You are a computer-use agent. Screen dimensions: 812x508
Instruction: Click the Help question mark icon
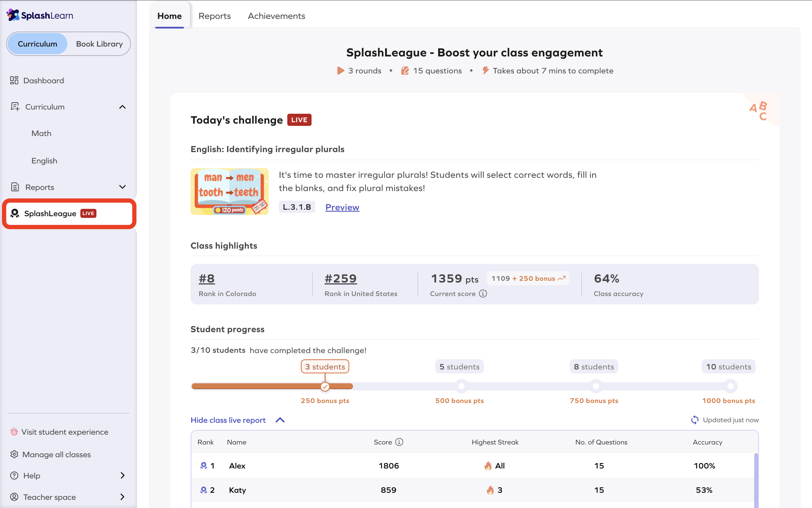click(14, 476)
